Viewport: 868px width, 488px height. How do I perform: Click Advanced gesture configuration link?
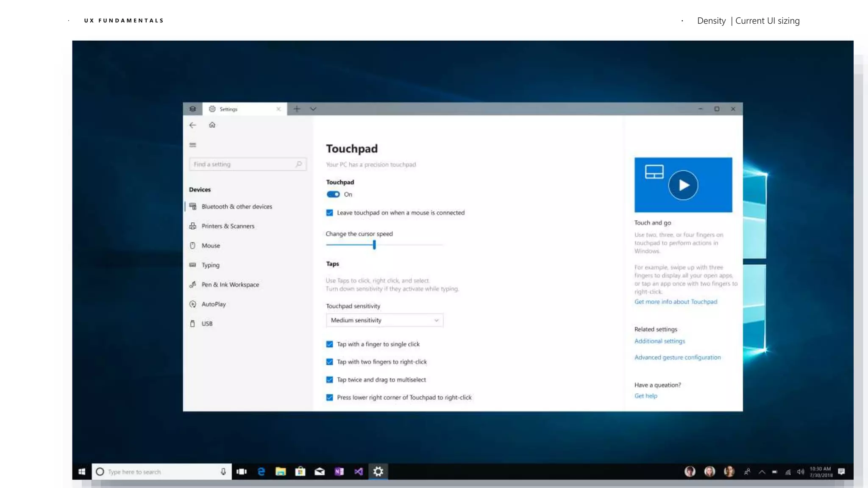click(677, 358)
